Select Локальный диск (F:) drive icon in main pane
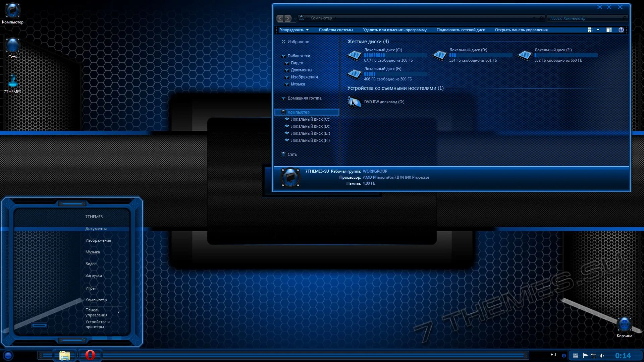Screen dimensions: 644x362 point(354,74)
